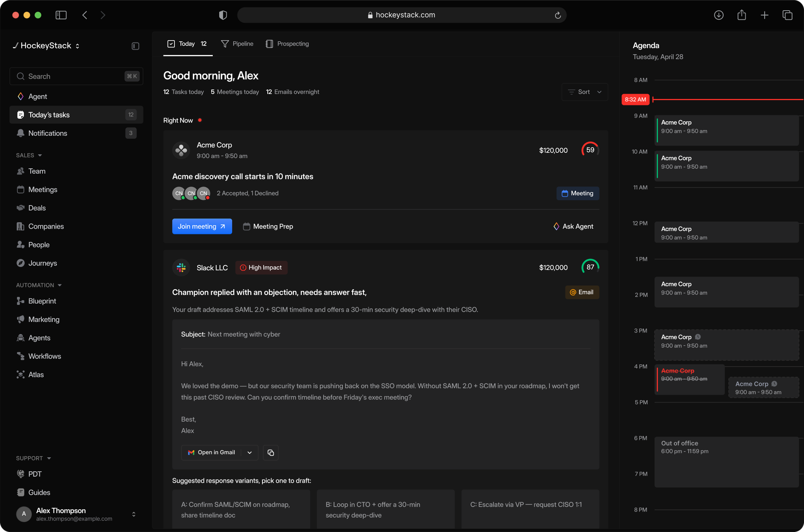Switch to the Today tab
The image size is (804, 532).
point(188,44)
